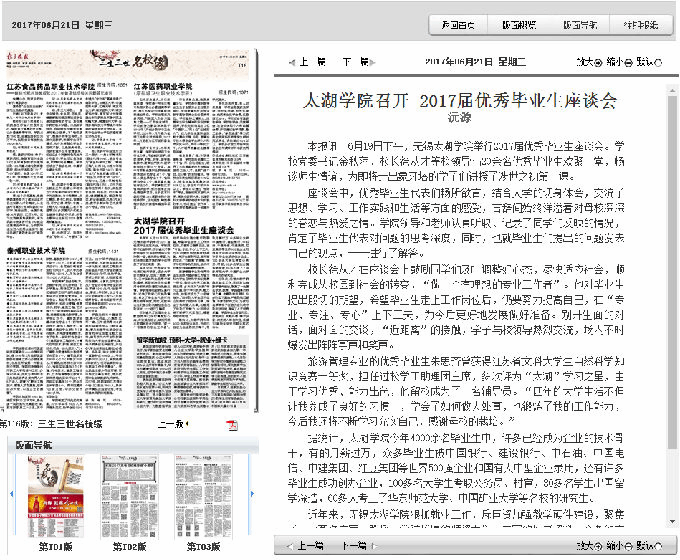This screenshot has height=560, width=680.
Task: Go to next article at top
Action: tap(350, 61)
